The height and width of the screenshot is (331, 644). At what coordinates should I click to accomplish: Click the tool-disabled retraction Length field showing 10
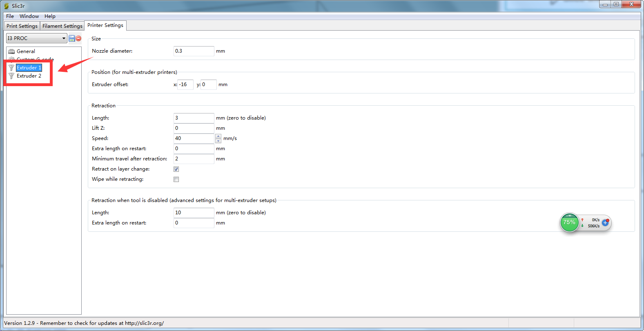point(194,213)
